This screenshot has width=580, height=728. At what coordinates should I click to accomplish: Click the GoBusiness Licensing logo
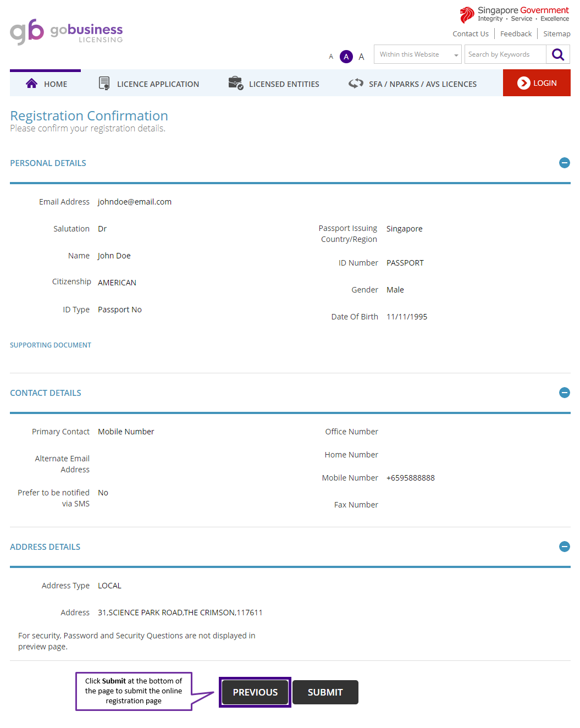point(67,32)
